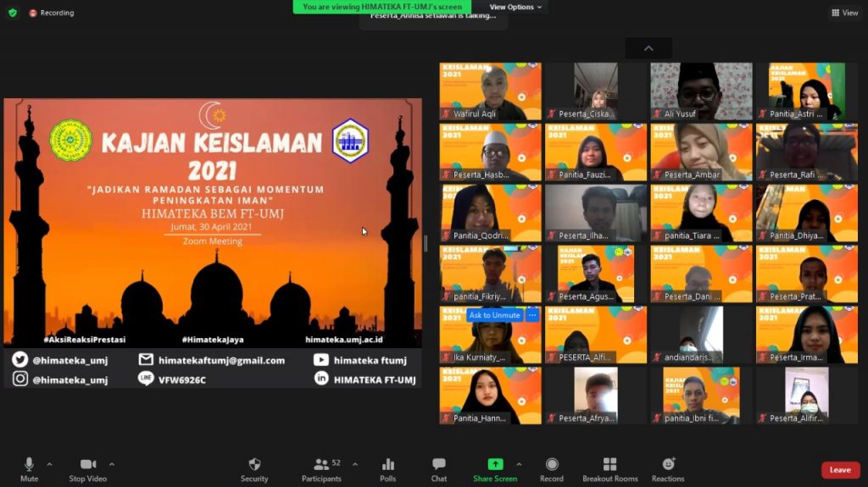Click the Instagram icon on the slide

tap(20, 379)
